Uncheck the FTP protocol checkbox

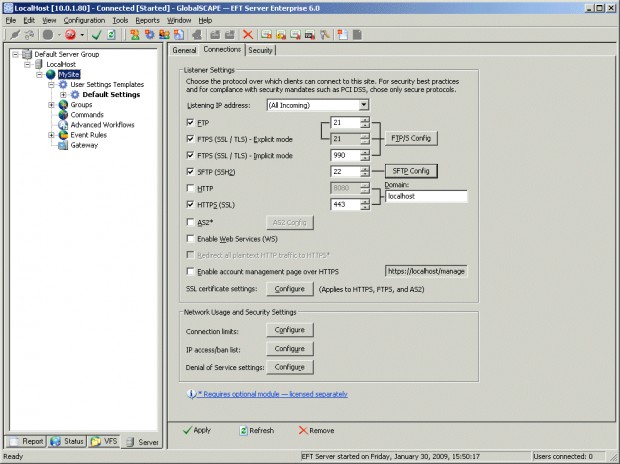click(x=190, y=123)
